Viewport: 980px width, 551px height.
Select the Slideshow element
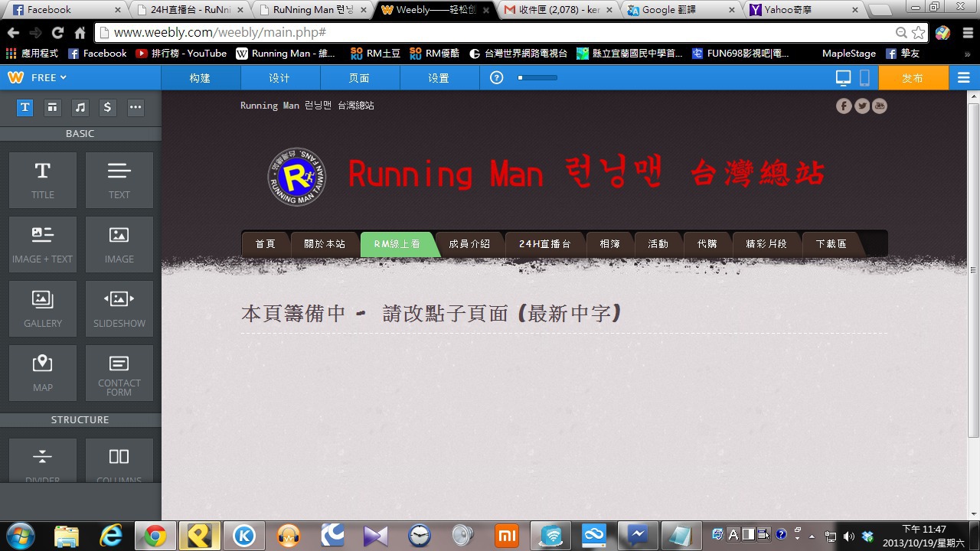coord(119,308)
